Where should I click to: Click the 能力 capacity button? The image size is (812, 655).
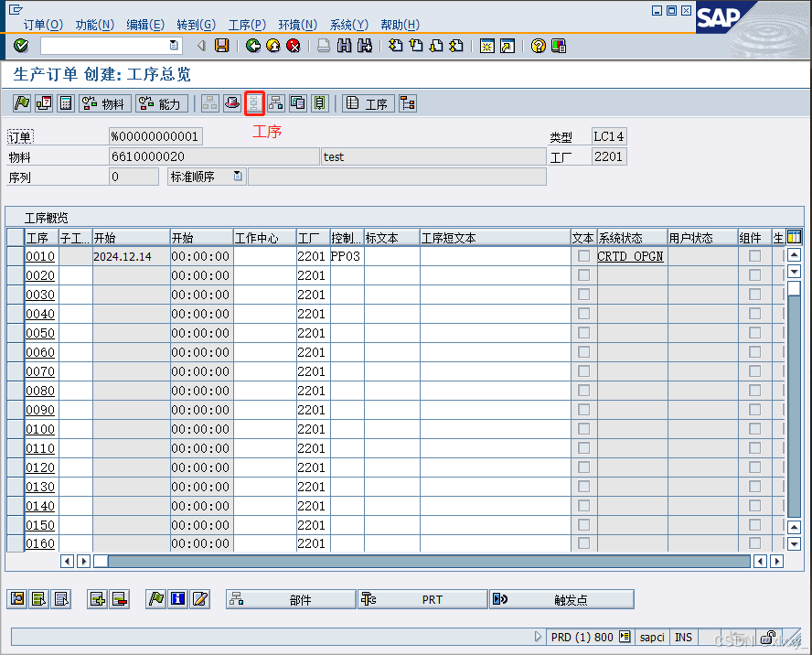[162, 103]
